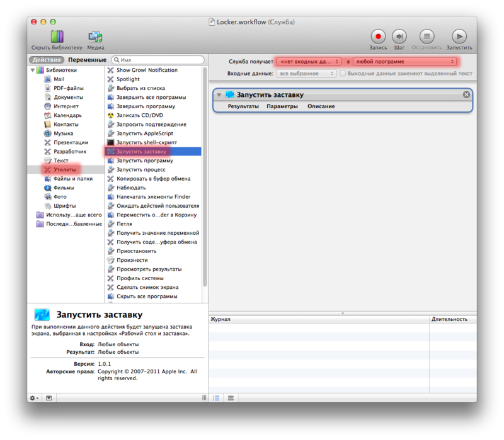Image resolution: width=504 pixels, height=440 pixels.
Task: Click the Остановить stop button
Action: (427, 37)
